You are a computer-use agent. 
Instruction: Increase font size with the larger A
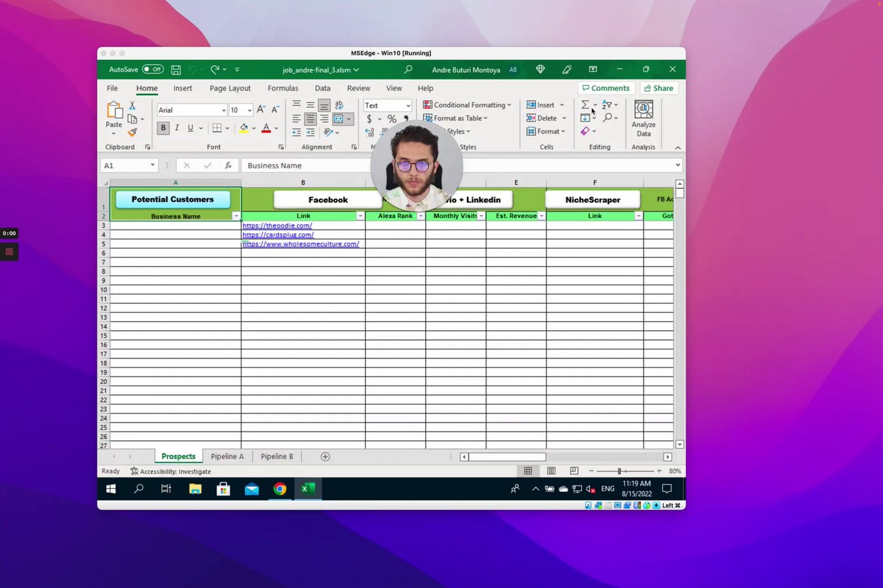(x=261, y=110)
